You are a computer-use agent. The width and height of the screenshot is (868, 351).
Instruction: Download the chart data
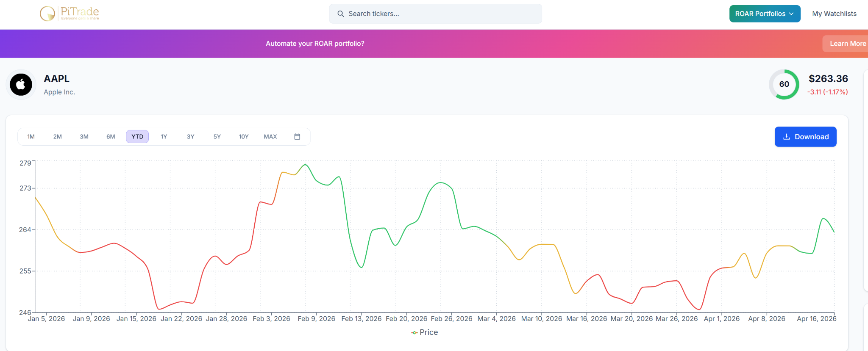(x=805, y=137)
